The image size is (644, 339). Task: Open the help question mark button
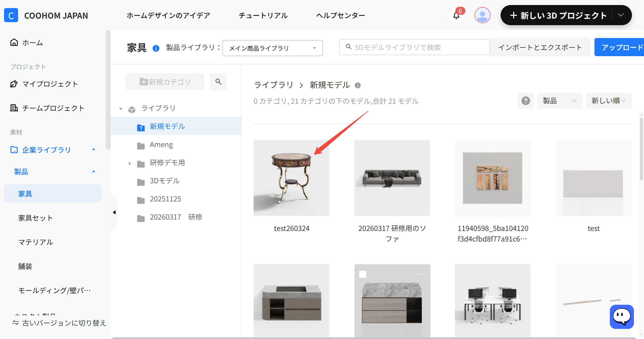(x=526, y=101)
